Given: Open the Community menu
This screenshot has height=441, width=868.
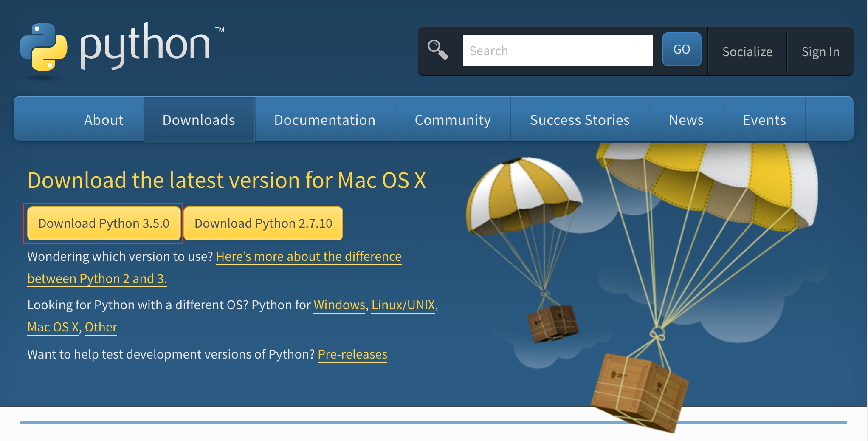Looking at the screenshot, I should pyautogui.click(x=453, y=120).
